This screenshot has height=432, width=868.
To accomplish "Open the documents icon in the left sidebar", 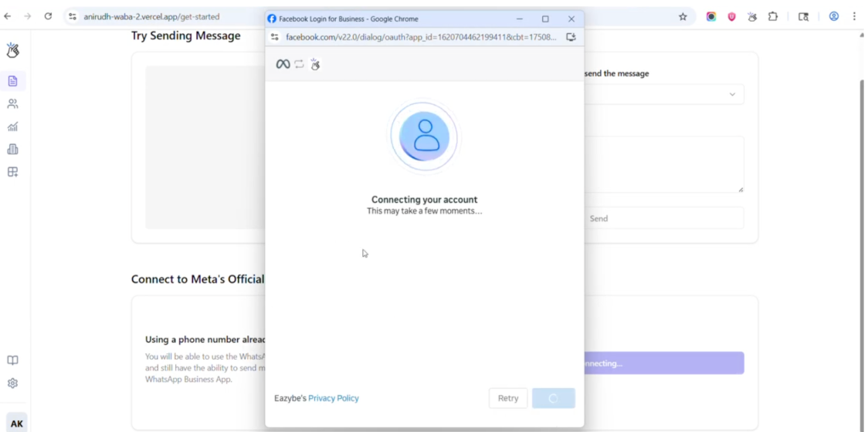I will coord(12,81).
